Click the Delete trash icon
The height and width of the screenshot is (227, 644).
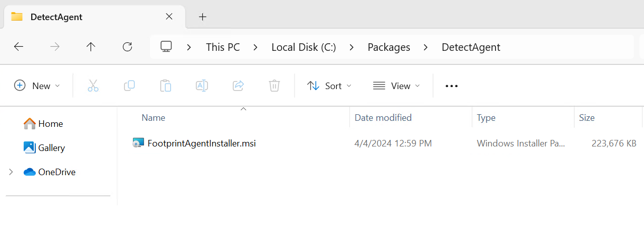274,86
